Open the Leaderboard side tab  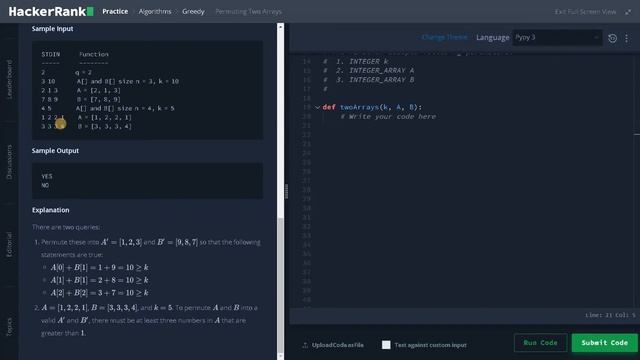tap(9, 79)
